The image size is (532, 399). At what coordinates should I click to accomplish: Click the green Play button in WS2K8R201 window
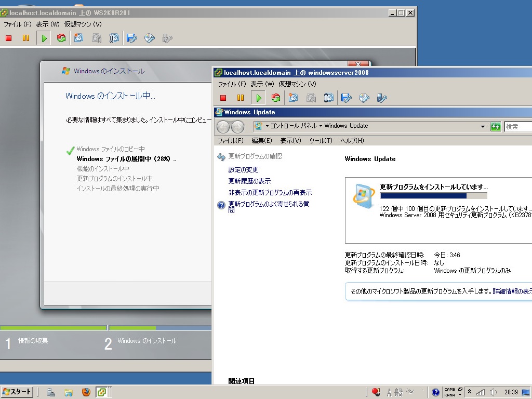point(44,38)
